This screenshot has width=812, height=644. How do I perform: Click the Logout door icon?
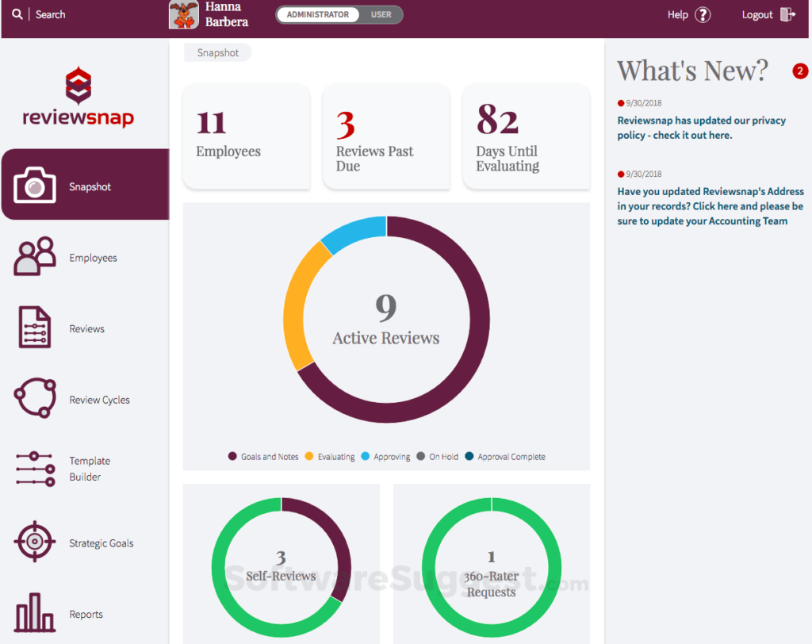coord(787,14)
